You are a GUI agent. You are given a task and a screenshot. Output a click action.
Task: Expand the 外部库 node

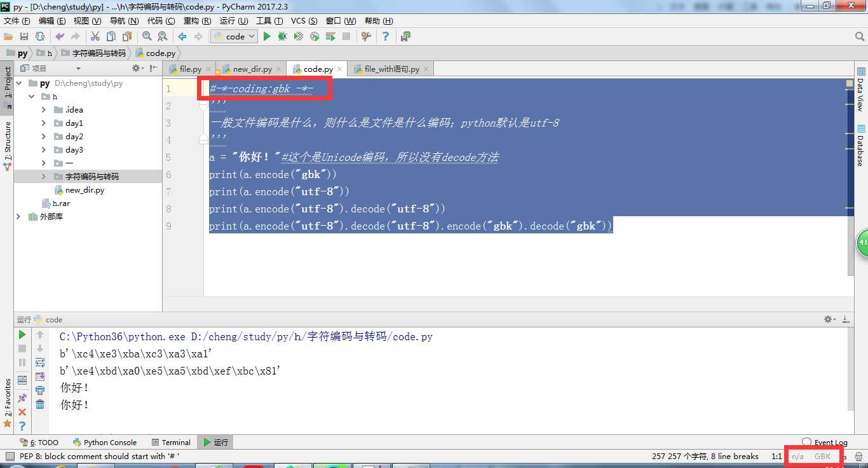(x=18, y=217)
